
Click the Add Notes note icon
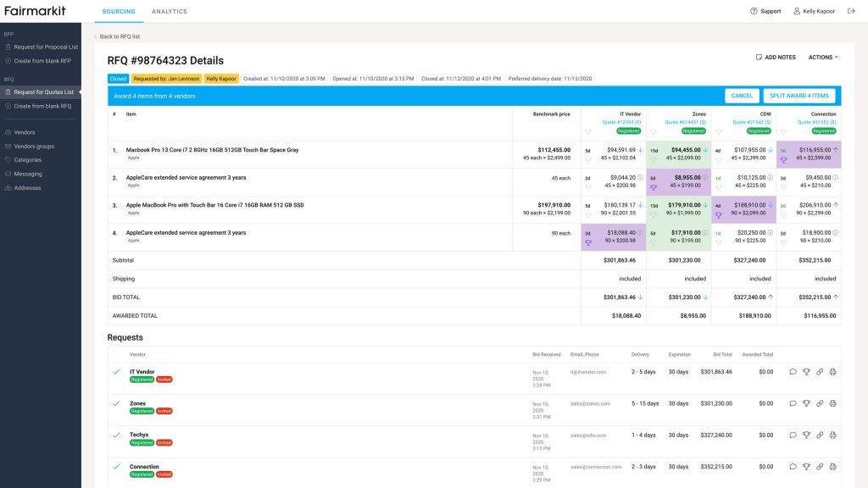coord(759,57)
